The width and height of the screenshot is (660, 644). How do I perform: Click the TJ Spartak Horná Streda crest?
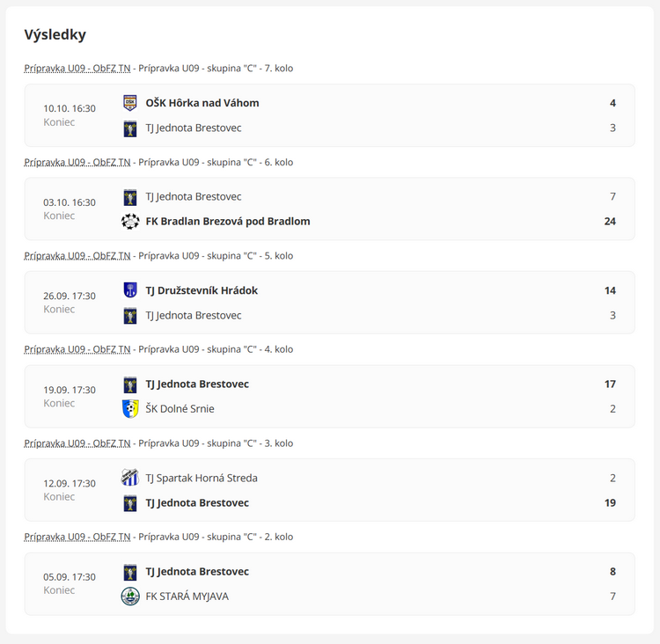click(x=130, y=478)
